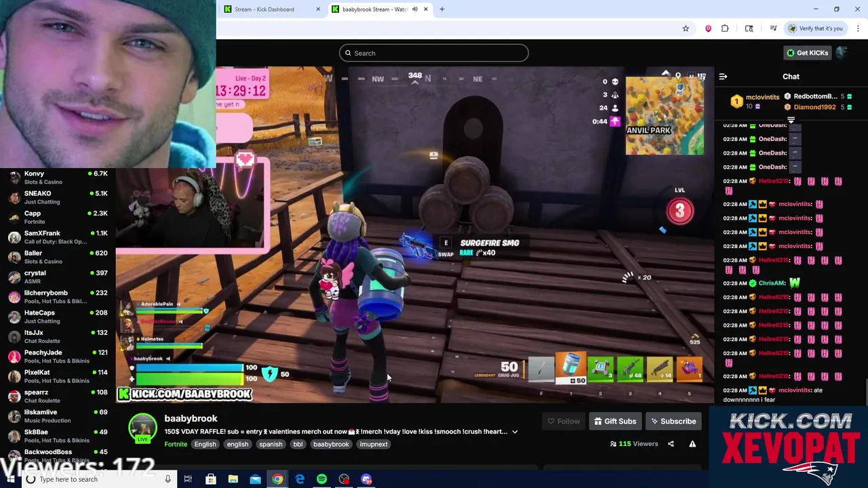Open OBS recording app from taskbar
Viewport: 868px width, 488px height.
344,479
